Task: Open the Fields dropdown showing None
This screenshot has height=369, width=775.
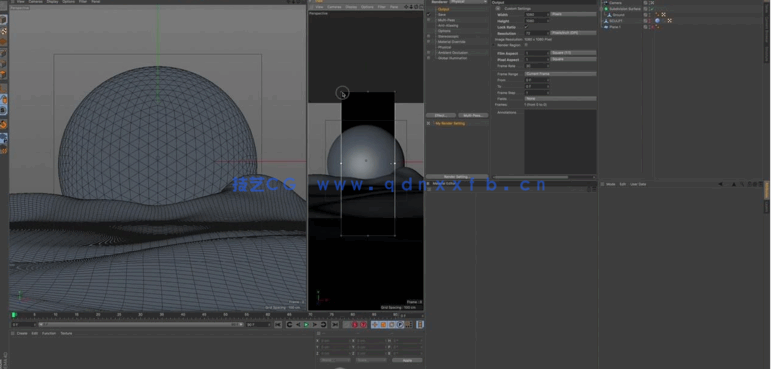Action: coord(560,99)
